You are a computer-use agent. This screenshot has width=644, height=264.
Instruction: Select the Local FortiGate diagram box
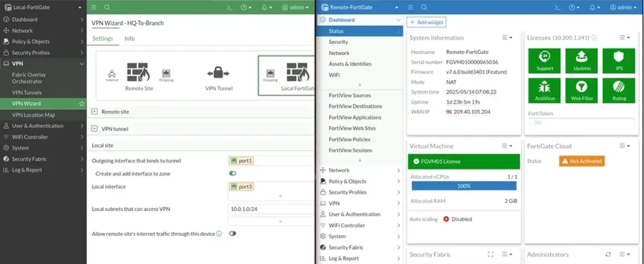click(x=286, y=75)
